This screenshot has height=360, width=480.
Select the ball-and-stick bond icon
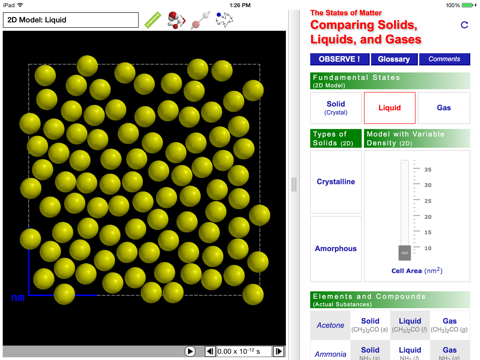click(x=201, y=20)
